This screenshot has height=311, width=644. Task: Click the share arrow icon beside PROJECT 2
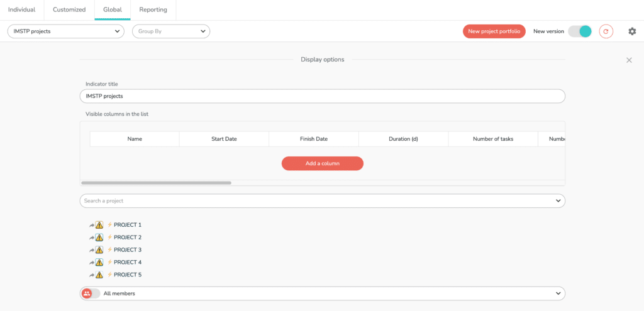(92, 237)
